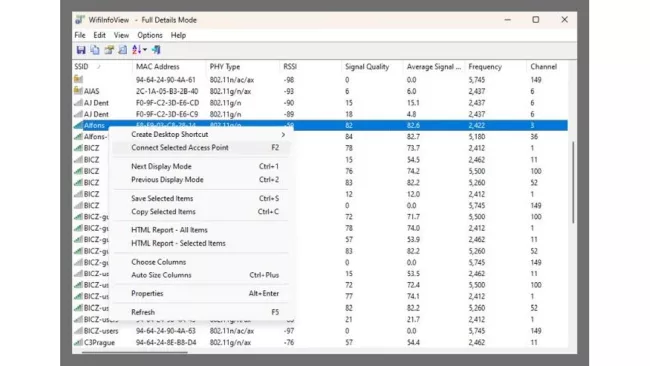
Task: Choose Connect Selected Access Point
Action: pos(200,148)
